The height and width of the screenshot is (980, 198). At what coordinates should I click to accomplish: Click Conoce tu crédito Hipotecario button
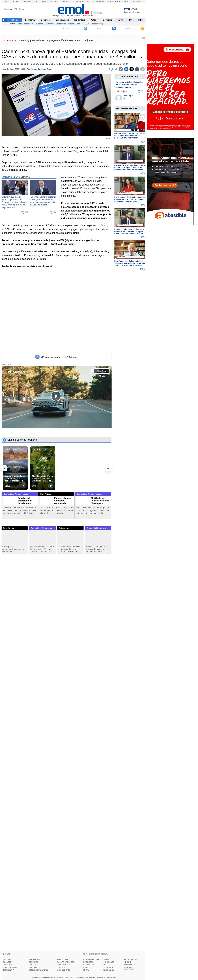(170, 112)
